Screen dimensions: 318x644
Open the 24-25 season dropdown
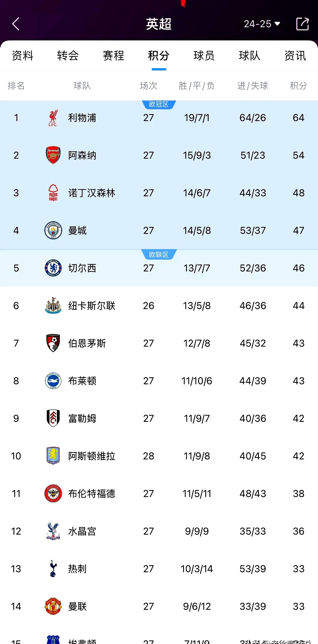pos(262,24)
